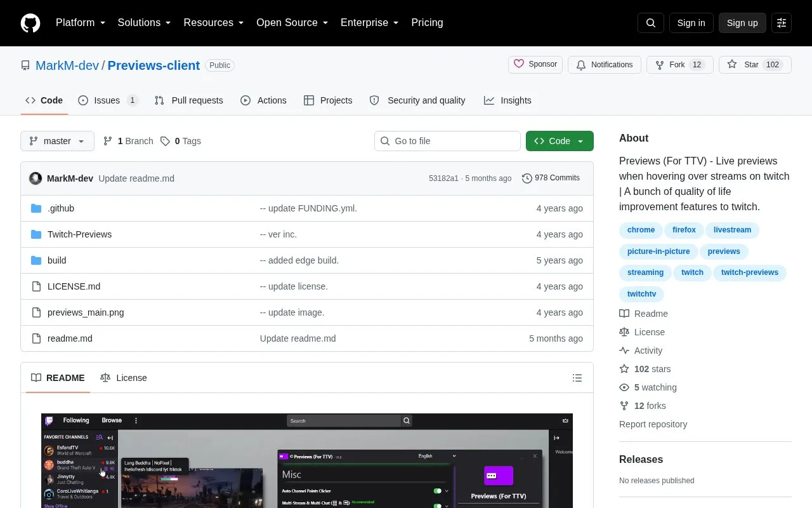The height and width of the screenshot is (508, 812).
Task: Open the README outline list icon
Action: pos(577,378)
